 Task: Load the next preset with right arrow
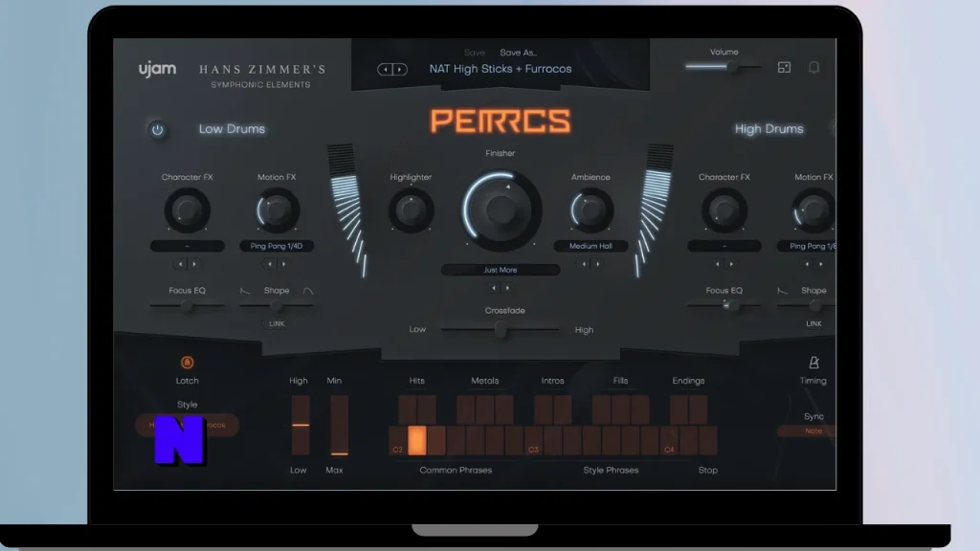400,69
